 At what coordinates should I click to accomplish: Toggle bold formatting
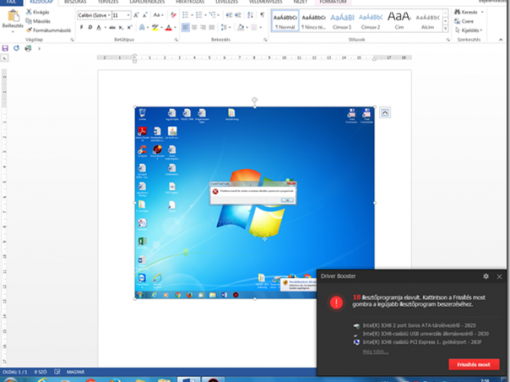point(82,27)
